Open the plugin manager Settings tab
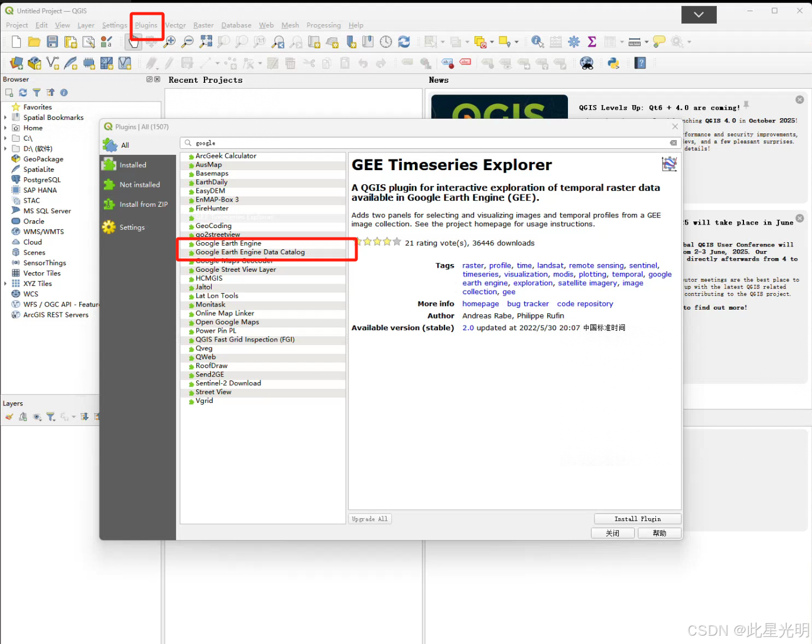The height and width of the screenshot is (644, 812). tap(138, 227)
